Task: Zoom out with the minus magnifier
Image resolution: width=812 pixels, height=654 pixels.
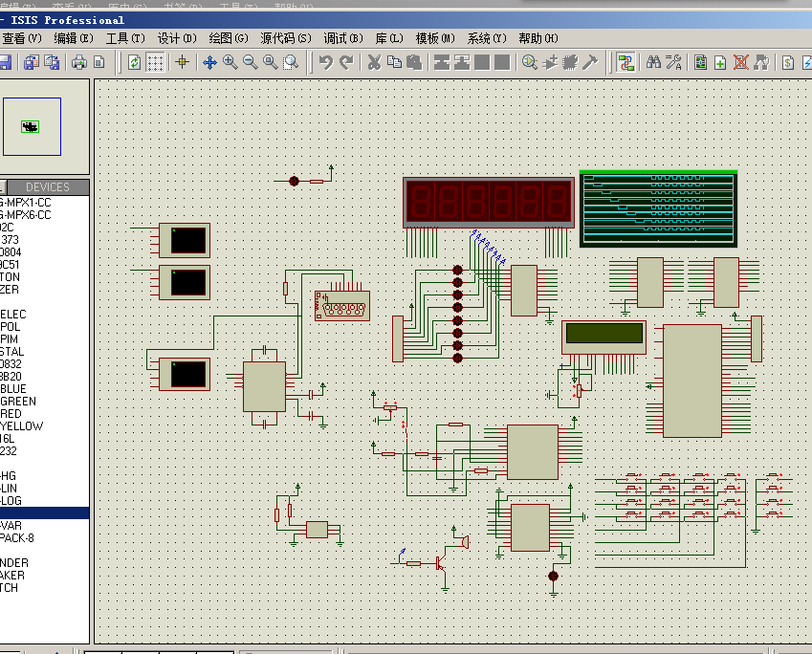Action: pos(251,63)
